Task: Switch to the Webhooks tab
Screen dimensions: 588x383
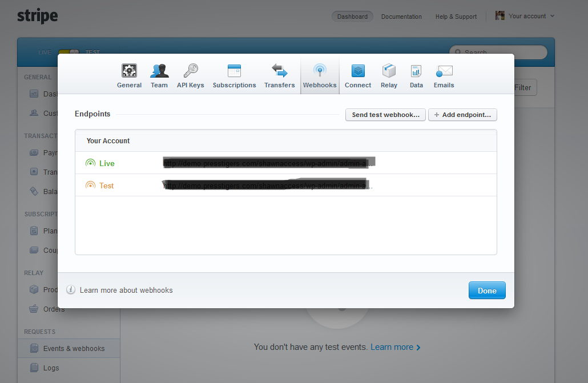Action: [320, 76]
